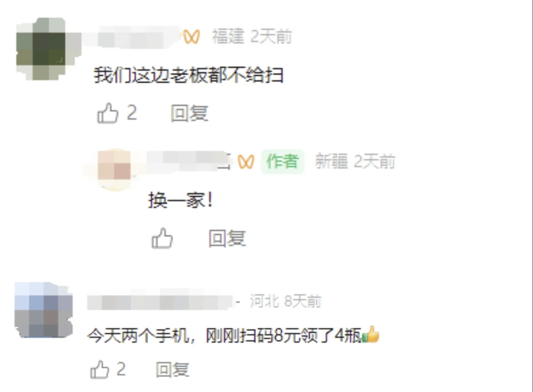The width and height of the screenshot is (533, 392).
Task: Click 回复 under the Hebei user's comment
Action: click(x=172, y=369)
